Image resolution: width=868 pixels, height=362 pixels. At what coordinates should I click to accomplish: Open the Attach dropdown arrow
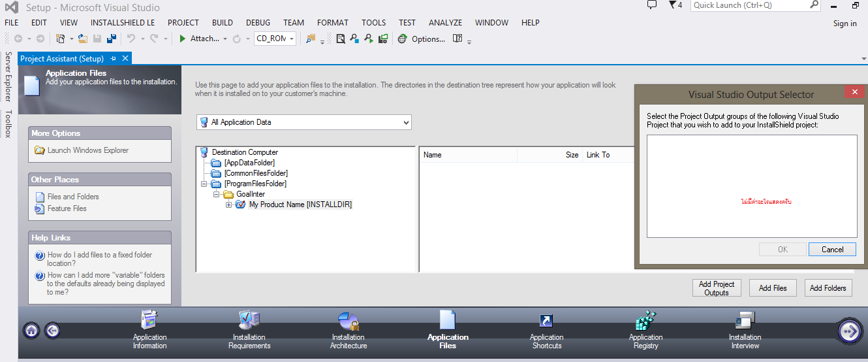click(x=225, y=39)
